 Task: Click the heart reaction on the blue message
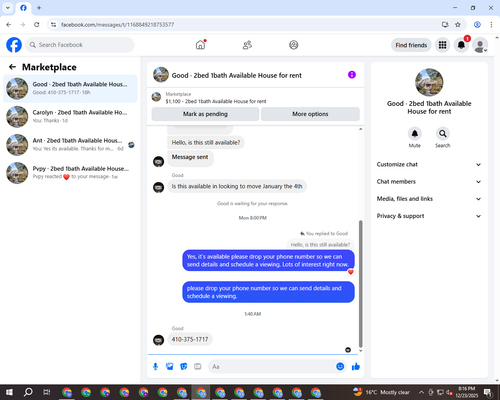tap(350, 272)
